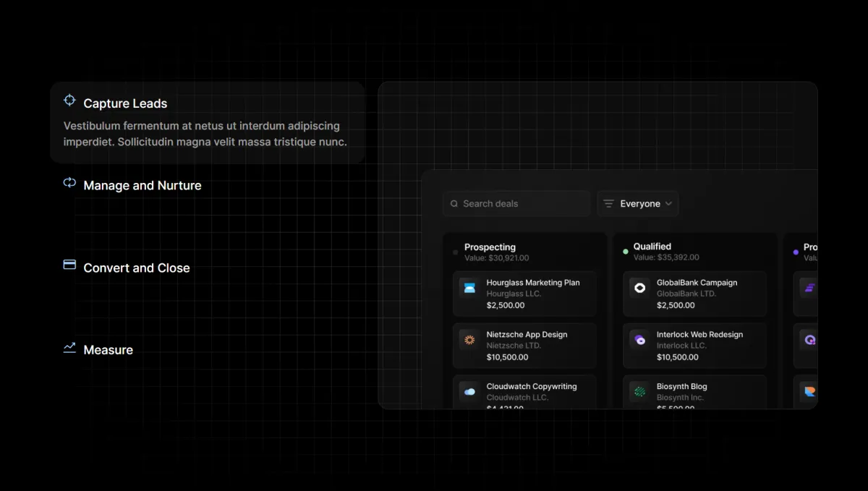Click the Search deals input field

point(516,204)
